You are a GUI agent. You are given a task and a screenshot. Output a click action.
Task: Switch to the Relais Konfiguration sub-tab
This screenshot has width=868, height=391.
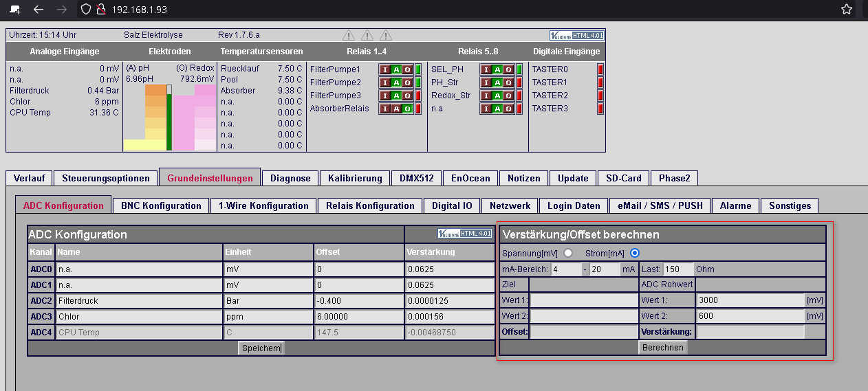tap(370, 205)
